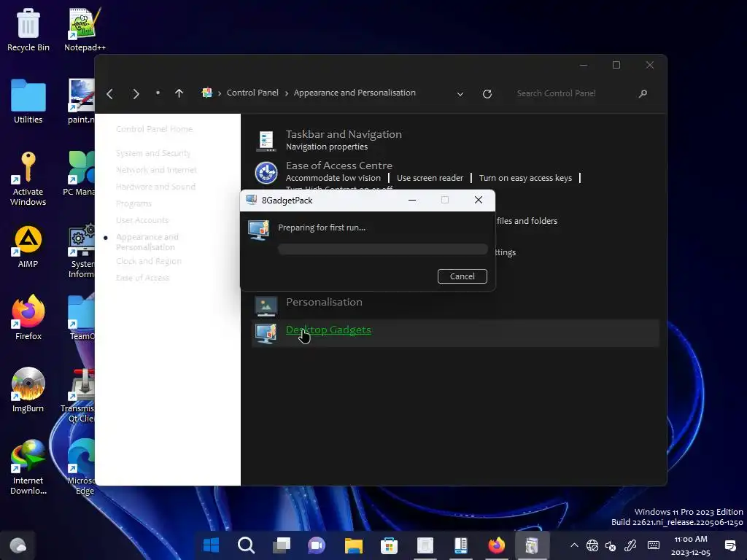Refresh the Control Panel view

pos(487,94)
